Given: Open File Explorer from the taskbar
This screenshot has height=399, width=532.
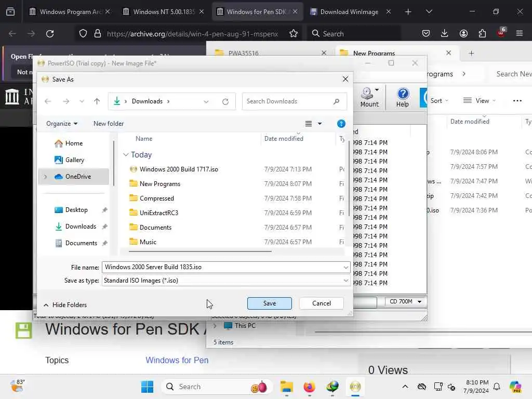Looking at the screenshot, I should tap(286, 387).
